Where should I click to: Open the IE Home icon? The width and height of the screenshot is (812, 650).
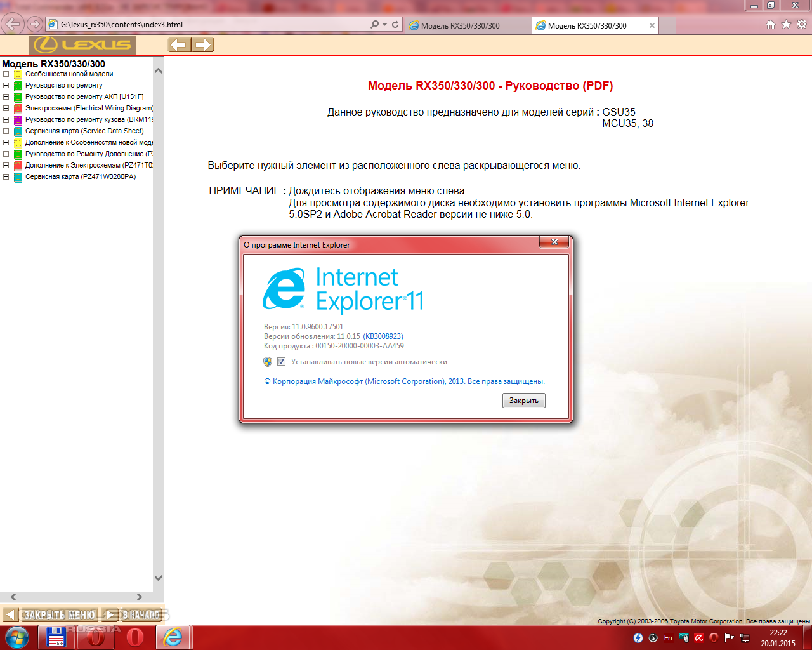pyautogui.click(x=771, y=25)
